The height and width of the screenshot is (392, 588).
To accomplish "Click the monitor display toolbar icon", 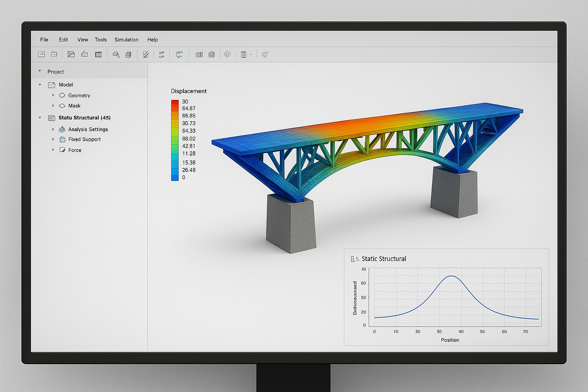I will [x=179, y=55].
